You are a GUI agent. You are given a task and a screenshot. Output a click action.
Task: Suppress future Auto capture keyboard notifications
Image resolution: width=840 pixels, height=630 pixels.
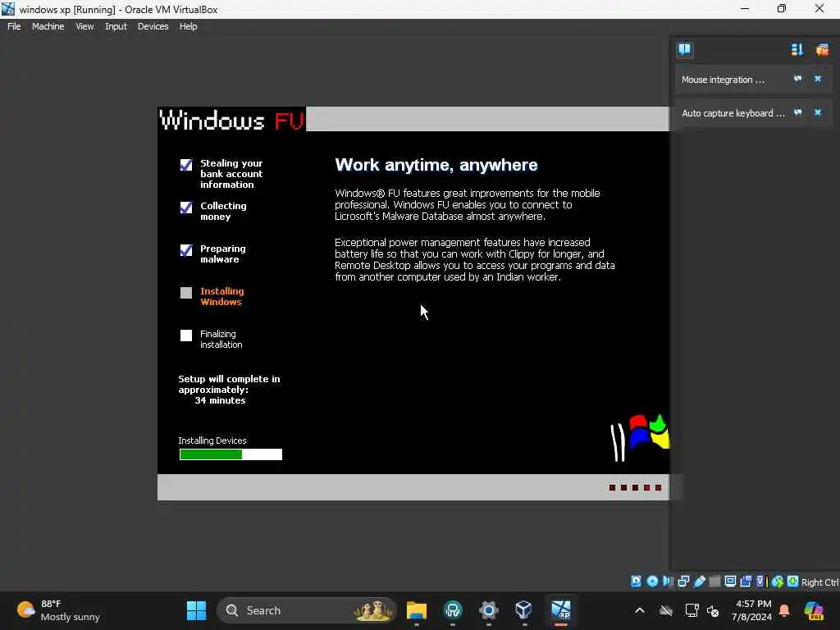[x=797, y=112]
